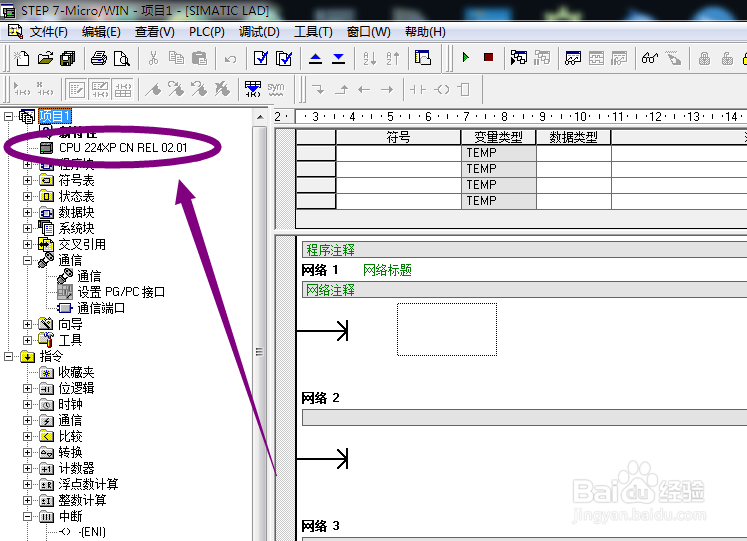Click the 数据类型 column header
747x541 pixels.
tap(574, 137)
